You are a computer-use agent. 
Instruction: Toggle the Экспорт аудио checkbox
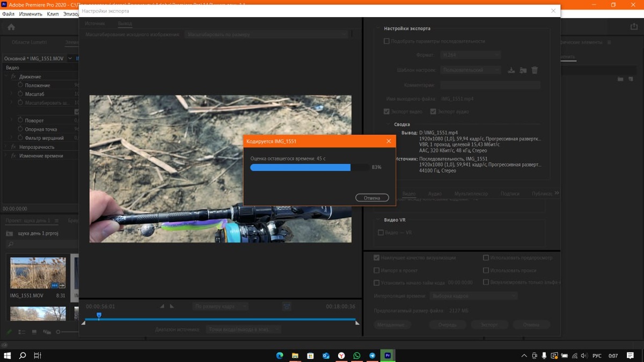[x=433, y=112]
